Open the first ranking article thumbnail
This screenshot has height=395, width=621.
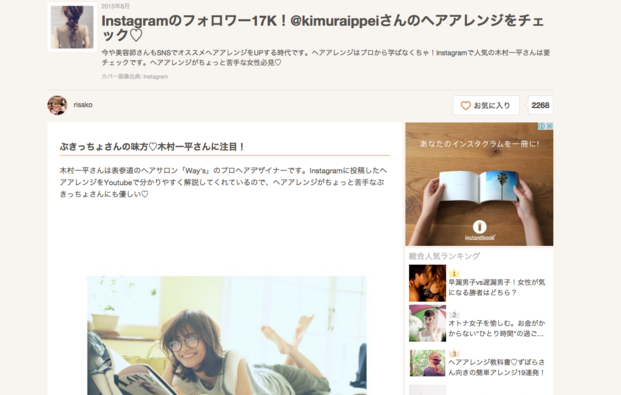click(x=427, y=283)
